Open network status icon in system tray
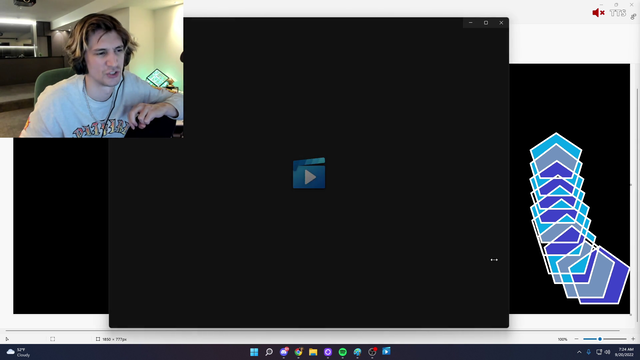The width and height of the screenshot is (640, 360). coord(599,352)
